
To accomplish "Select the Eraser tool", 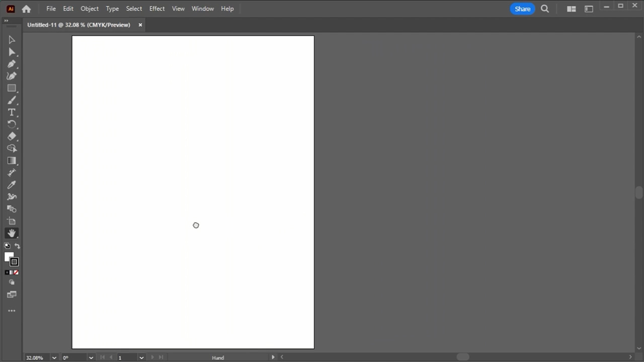I will coord(12,136).
